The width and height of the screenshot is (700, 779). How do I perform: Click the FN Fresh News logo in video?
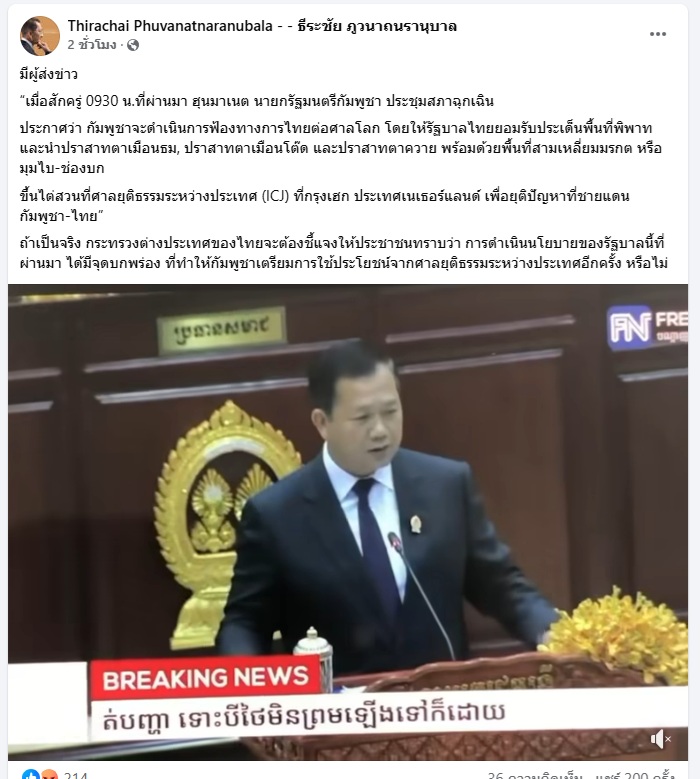point(647,326)
